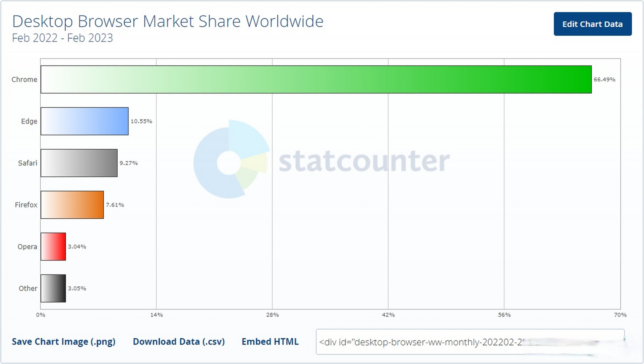The height and width of the screenshot is (364, 644).
Task: Click the 14% axis tick label
Action: (x=156, y=315)
